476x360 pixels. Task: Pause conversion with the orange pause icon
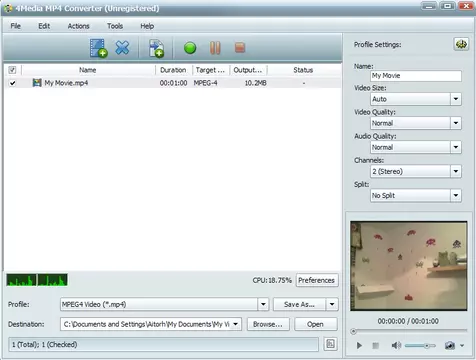click(x=215, y=48)
